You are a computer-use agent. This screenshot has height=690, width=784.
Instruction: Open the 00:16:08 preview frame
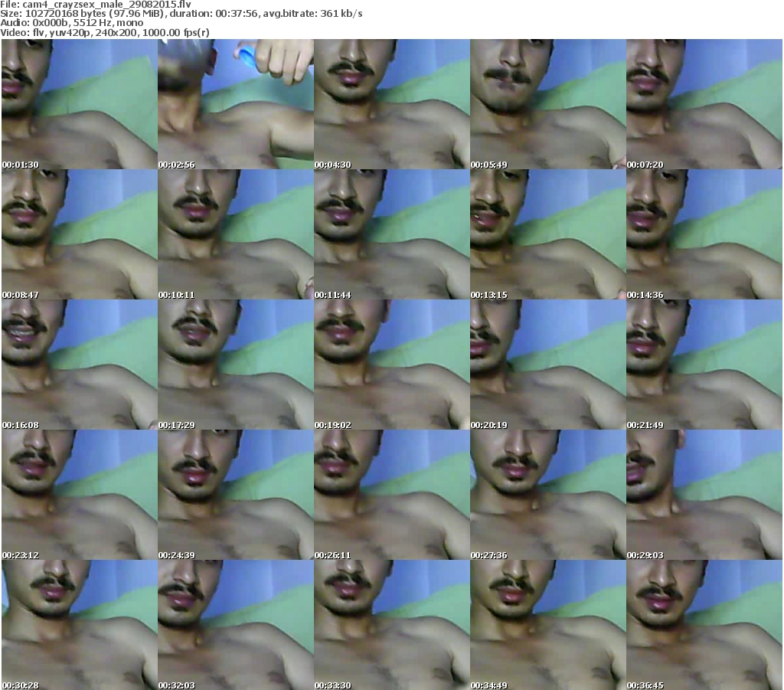tap(80, 365)
